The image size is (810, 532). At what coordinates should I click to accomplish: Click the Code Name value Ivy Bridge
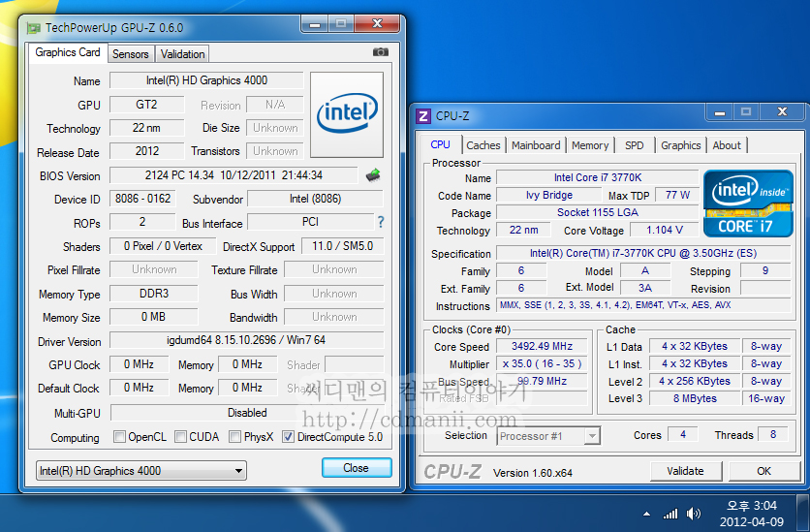coord(549,195)
